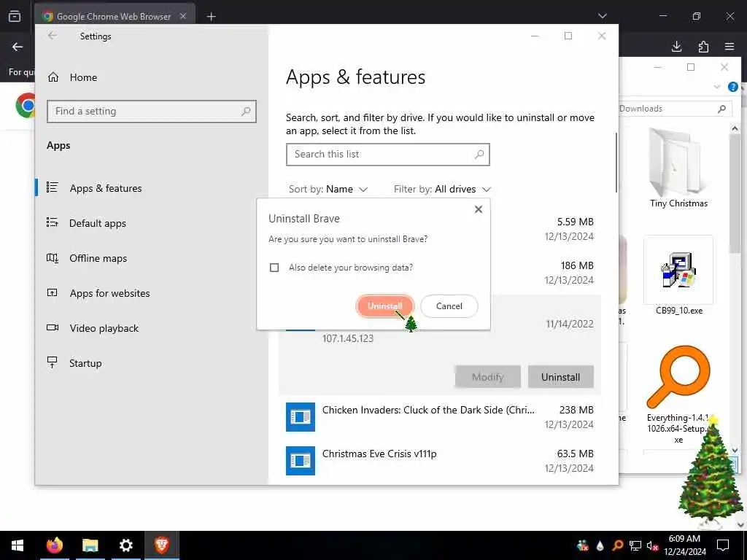Open the notification center icon

point(723,545)
